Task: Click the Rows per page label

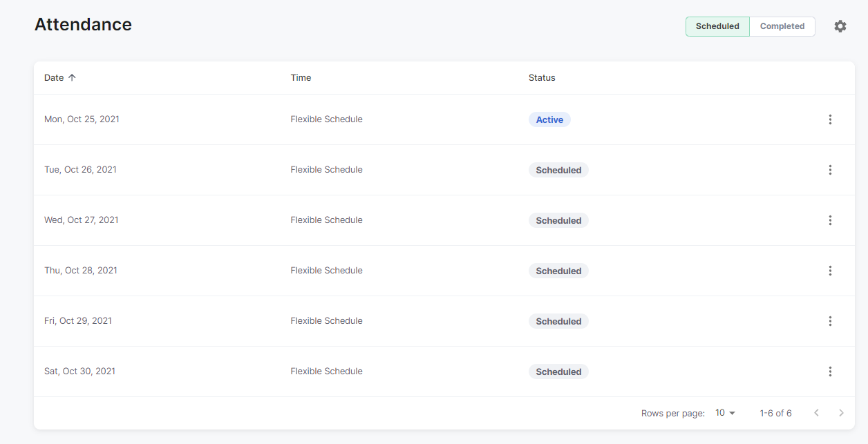Action: pos(673,413)
